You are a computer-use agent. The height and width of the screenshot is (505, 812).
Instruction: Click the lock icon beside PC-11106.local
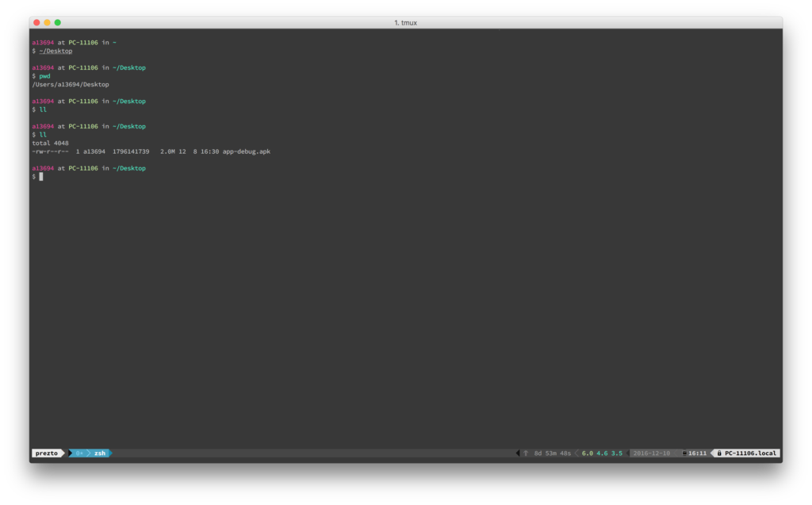click(x=718, y=453)
